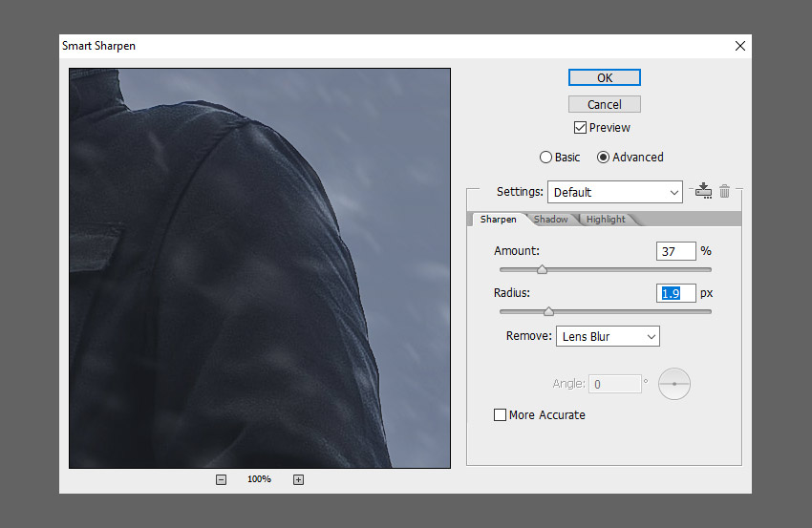This screenshot has height=528, width=812.
Task: Click the Amount percentage input field
Action: [x=675, y=251]
